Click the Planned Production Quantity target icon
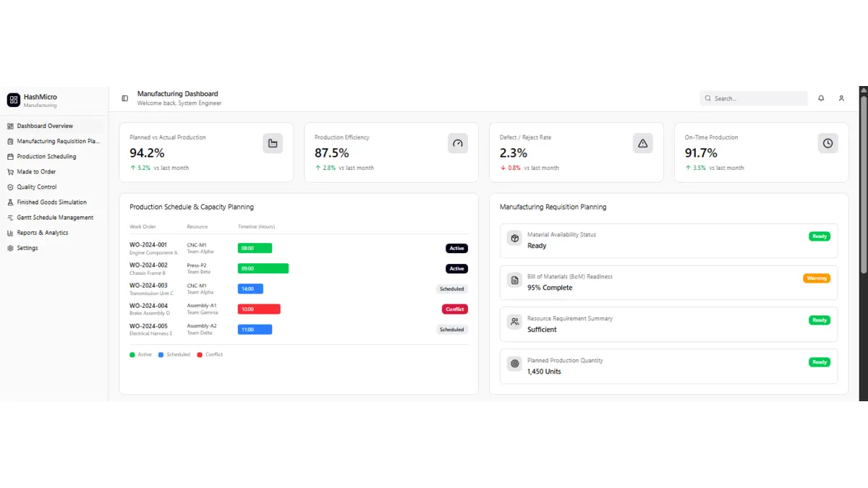 pos(514,364)
